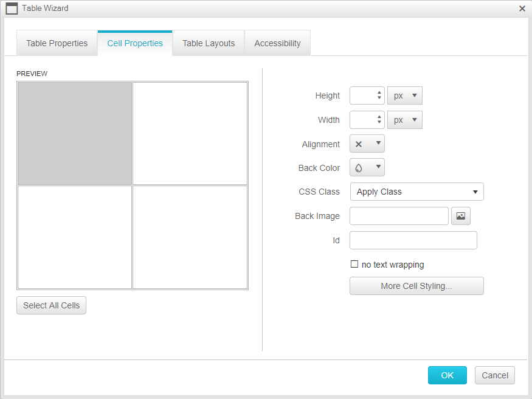The image size is (532, 399).
Task: Select the bottom-left preview cell
Action: pyautogui.click(x=75, y=237)
